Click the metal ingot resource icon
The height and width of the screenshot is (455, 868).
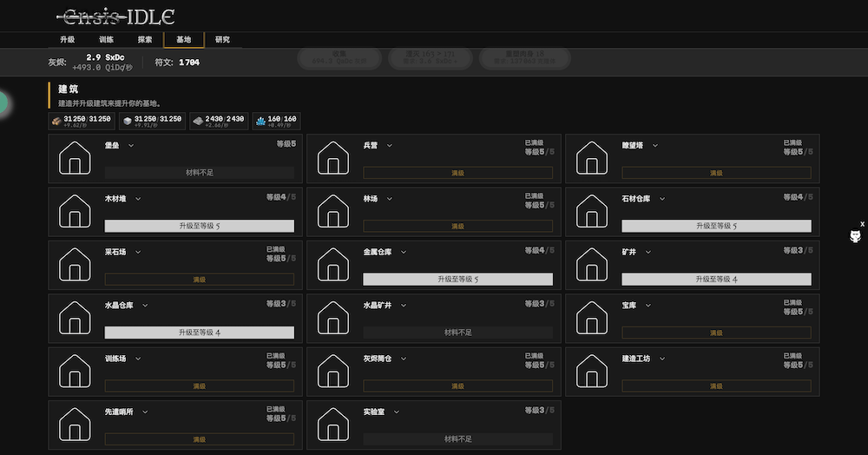coord(197,122)
